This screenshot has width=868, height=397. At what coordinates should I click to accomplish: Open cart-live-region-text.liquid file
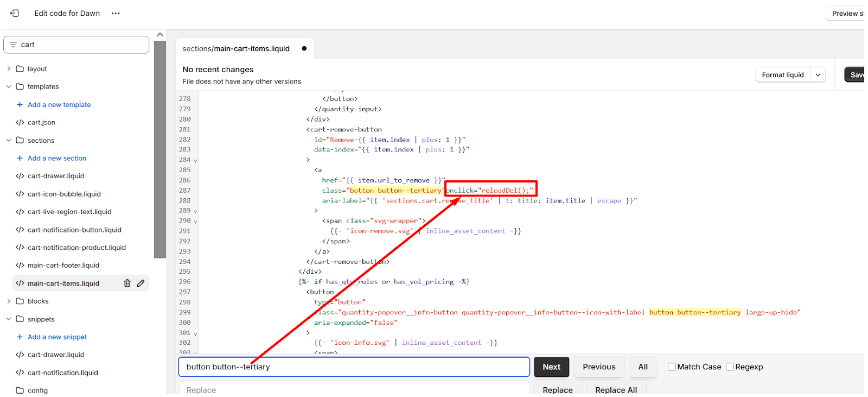point(69,212)
